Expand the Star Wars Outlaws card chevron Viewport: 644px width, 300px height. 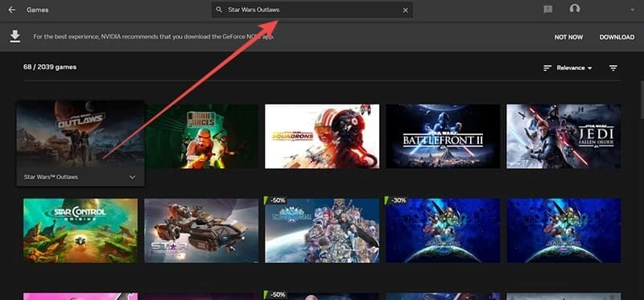[132, 177]
